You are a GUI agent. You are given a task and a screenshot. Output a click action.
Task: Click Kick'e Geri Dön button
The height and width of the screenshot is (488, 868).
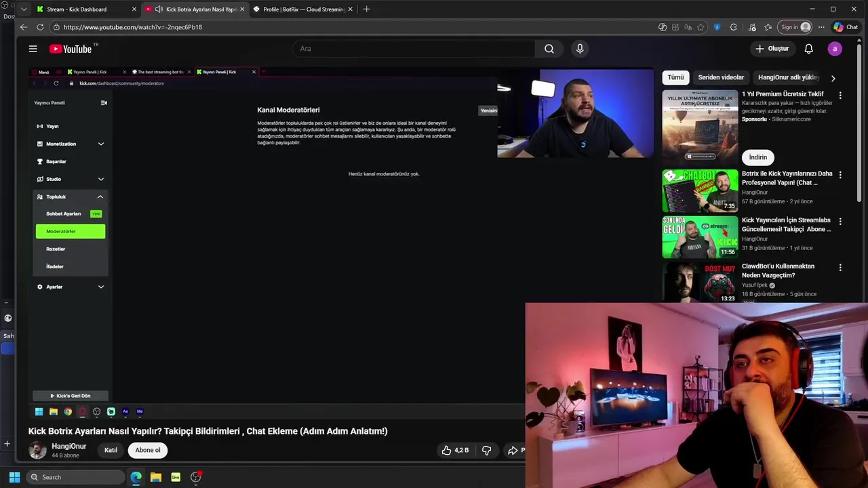point(71,396)
